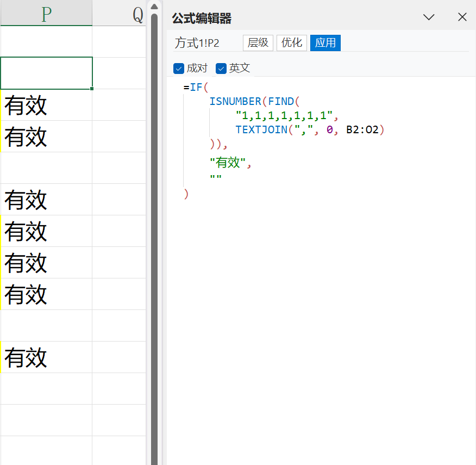The height and width of the screenshot is (465, 476).
Task: Click the scrollbar up arrow
Action: tap(154, 7)
